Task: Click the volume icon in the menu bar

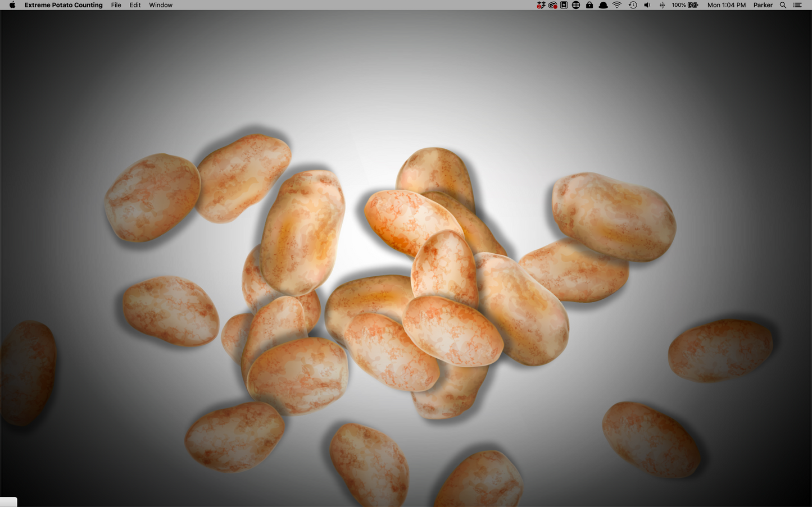Action: (x=647, y=5)
